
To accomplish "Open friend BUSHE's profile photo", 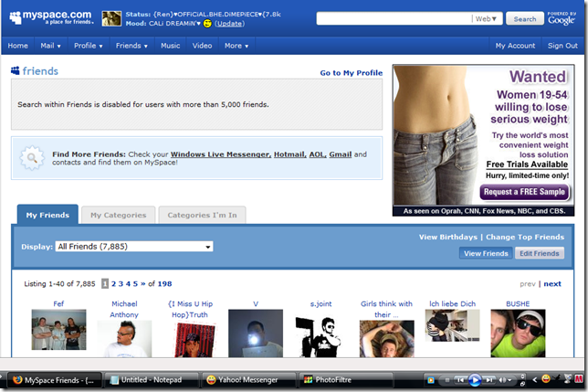I will [518, 334].
